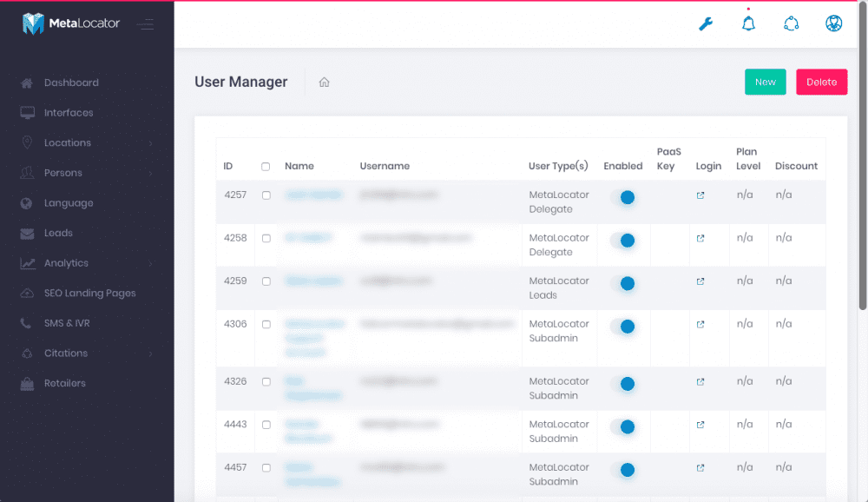
Task: Click the Language globe icon
Action: click(26, 203)
